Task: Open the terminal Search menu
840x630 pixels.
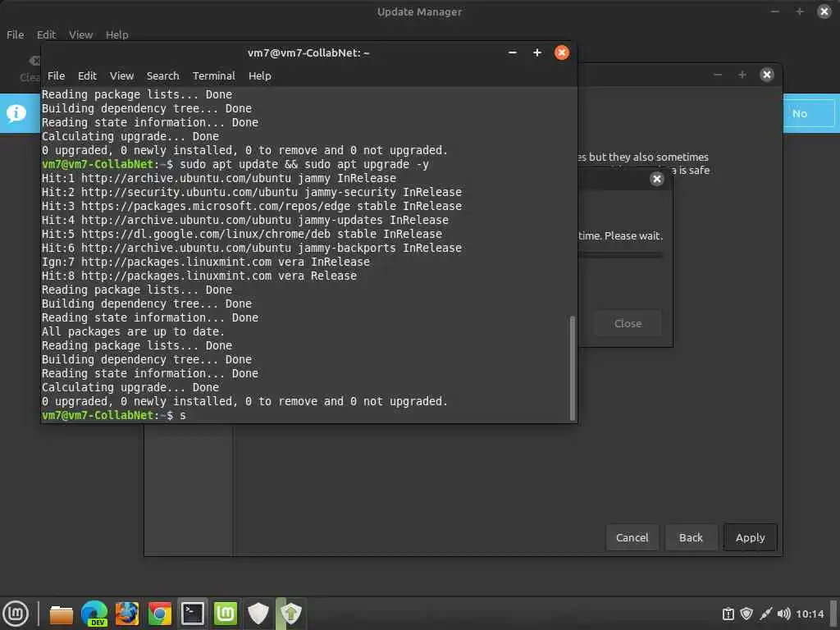Action: [x=163, y=75]
